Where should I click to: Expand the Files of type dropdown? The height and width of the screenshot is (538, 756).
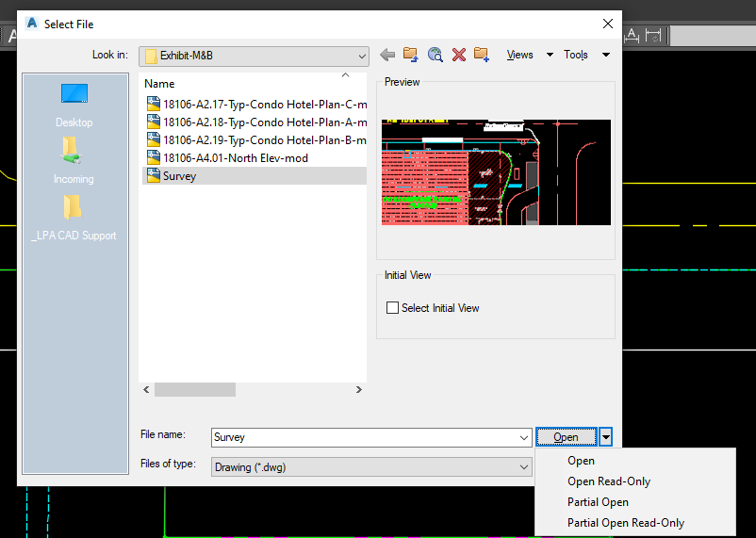click(523, 466)
